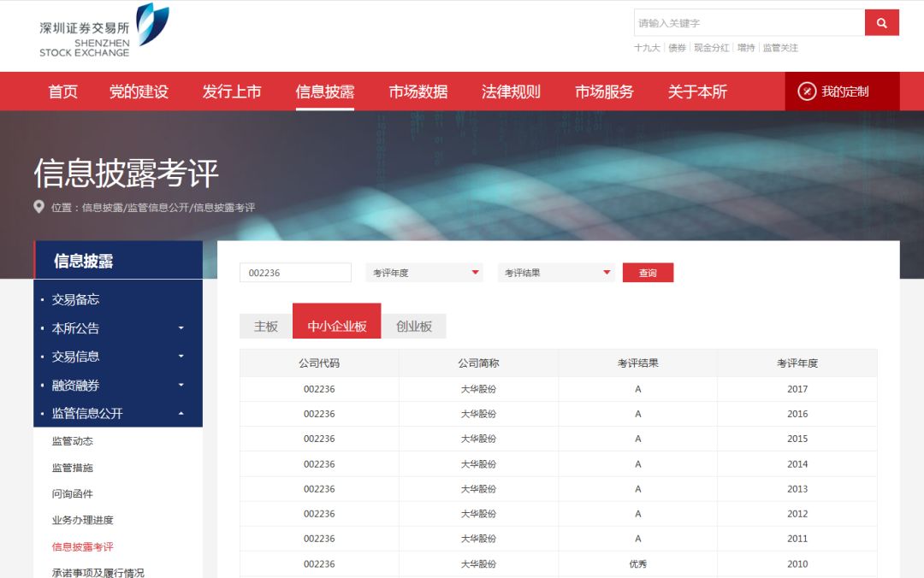Click the Shenzhen Stock Exchange logo
This screenshot has width=924, height=578.
click(104, 31)
